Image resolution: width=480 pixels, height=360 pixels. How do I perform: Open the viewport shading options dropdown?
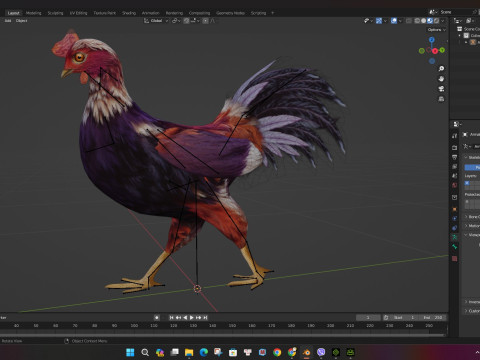[443, 21]
